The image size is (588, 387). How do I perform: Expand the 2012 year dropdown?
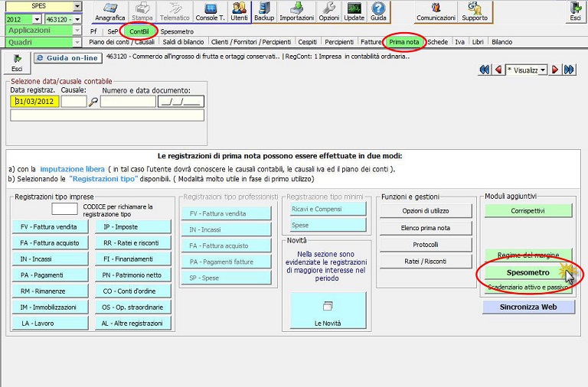[x=37, y=19]
